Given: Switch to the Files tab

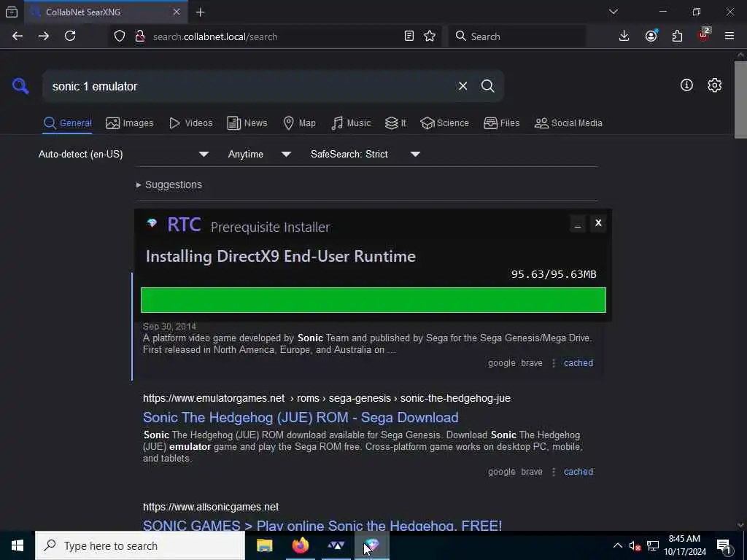Looking at the screenshot, I should (x=501, y=122).
